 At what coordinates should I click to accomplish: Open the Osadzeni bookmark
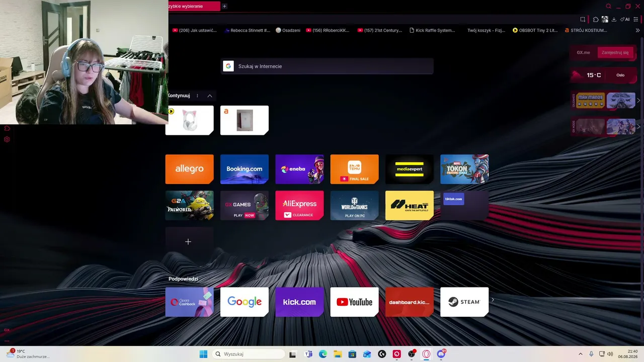(x=288, y=30)
